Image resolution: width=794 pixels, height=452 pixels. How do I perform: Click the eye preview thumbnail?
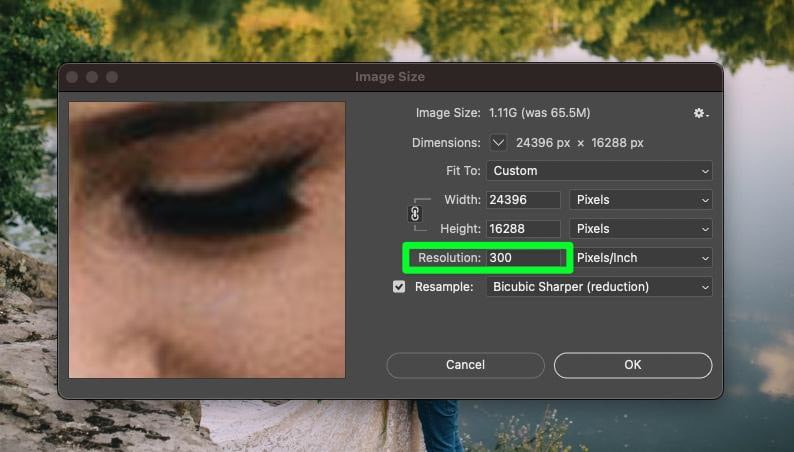coord(207,240)
